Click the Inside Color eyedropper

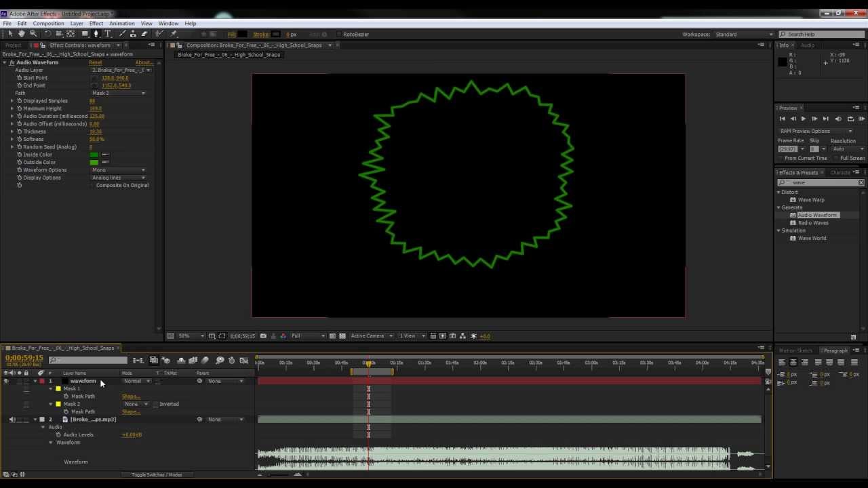[x=105, y=155]
